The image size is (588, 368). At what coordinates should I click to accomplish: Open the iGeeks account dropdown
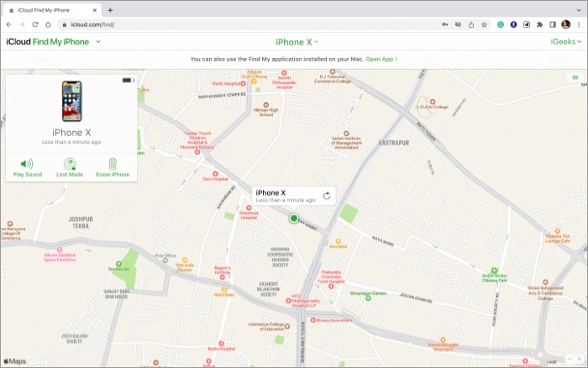pyautogui.click(x=564, y=41)
